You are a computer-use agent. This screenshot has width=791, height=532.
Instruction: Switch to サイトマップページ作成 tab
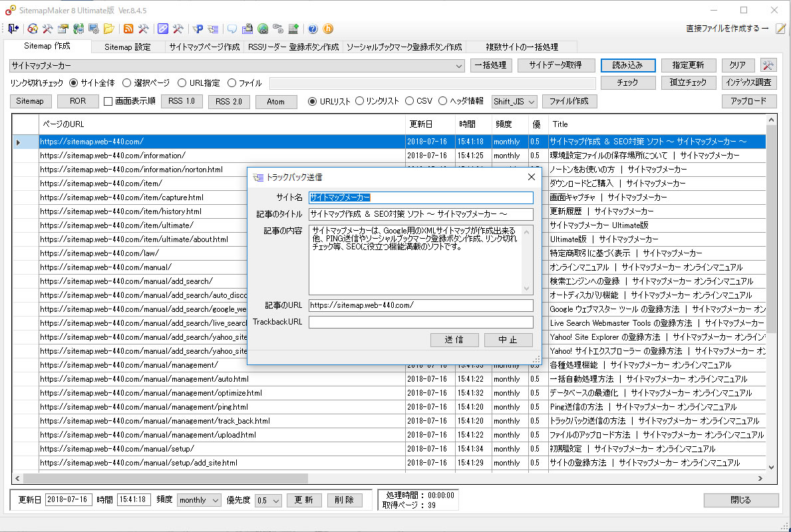[x=204, y=47]
